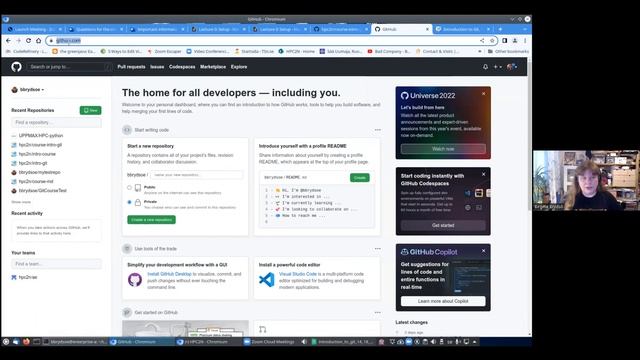Click the Chromium forward arrow
Image resolution: width=640 pixels, height=360 pixels.
tap(18, 40)
